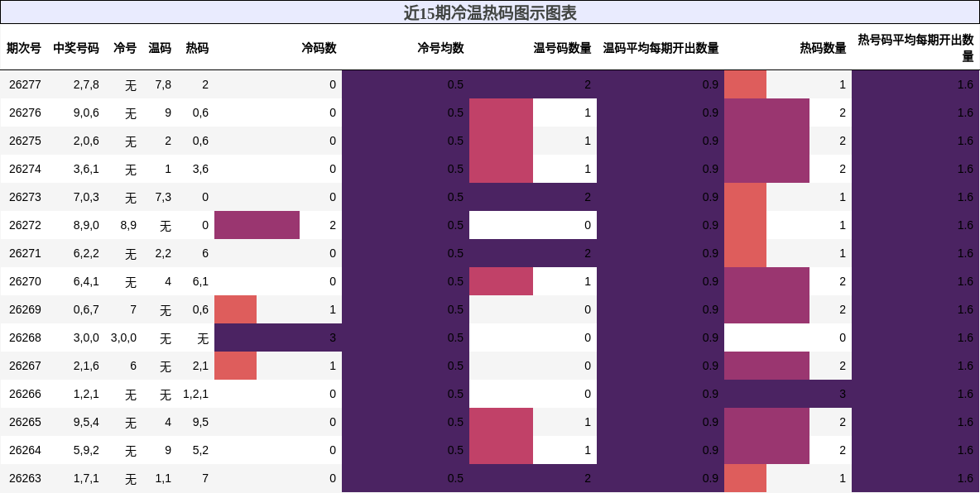
Task: Click period number 26277
Action: coord(25,84)
